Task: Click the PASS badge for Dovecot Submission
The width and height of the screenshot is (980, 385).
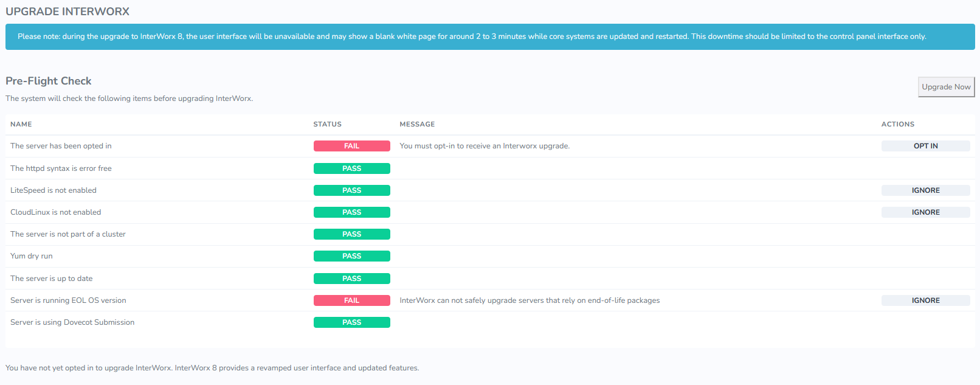Action: pos(351,322)
